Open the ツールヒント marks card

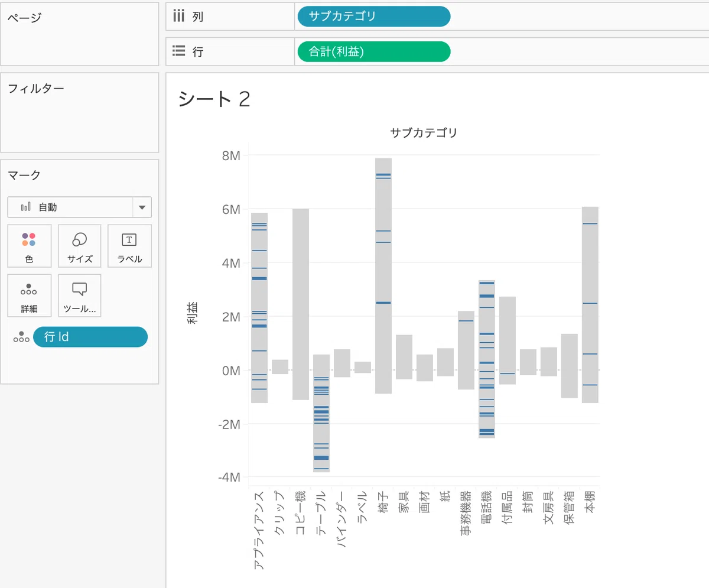(79, 296)
